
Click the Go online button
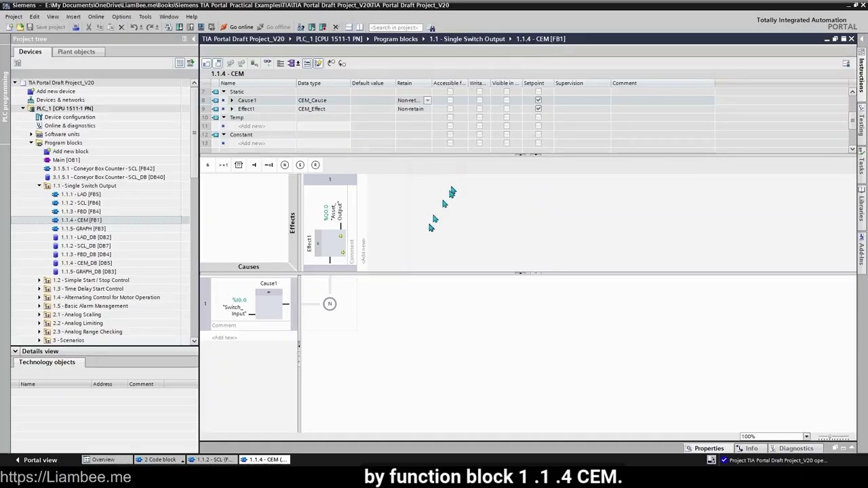pos(237,27)
